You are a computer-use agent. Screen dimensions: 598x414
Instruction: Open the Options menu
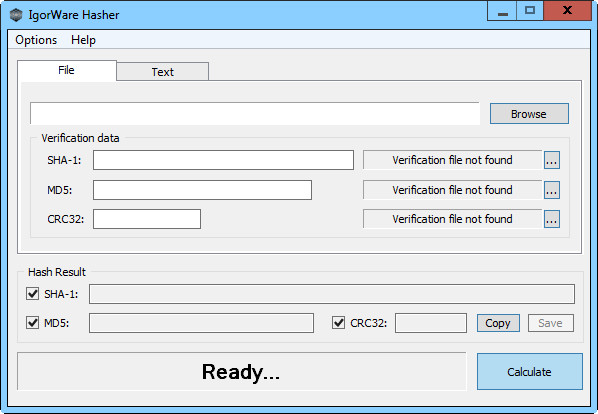point(36,40)
